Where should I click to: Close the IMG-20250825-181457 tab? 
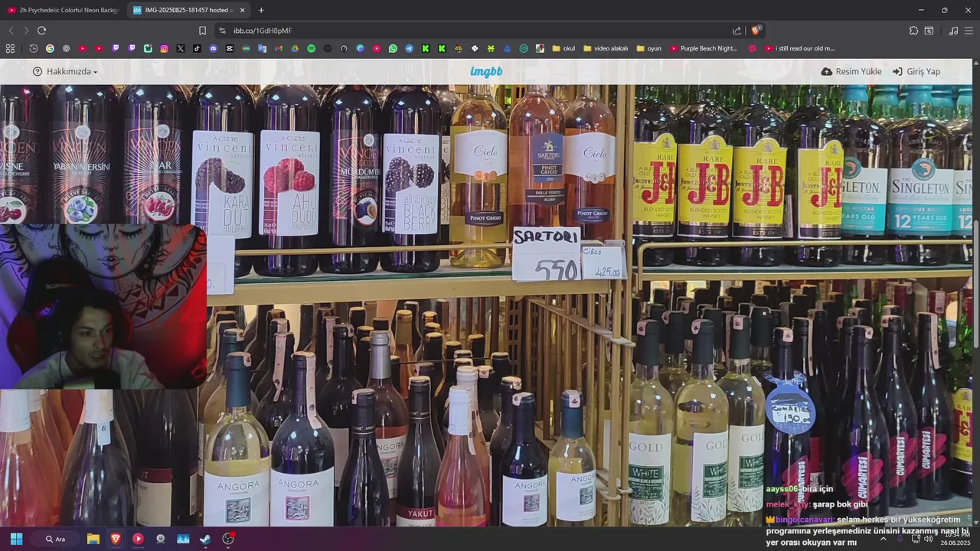coord(243,10)
